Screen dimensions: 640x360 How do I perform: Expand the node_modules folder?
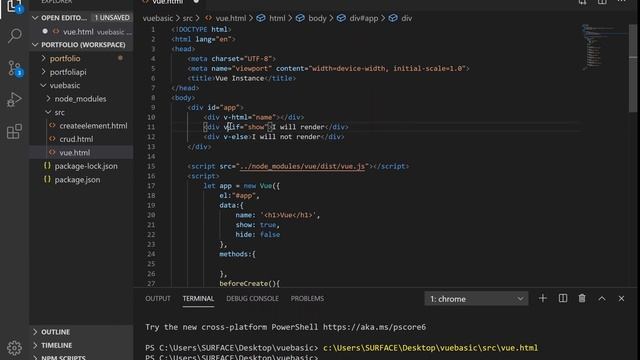tap(49, 99)
